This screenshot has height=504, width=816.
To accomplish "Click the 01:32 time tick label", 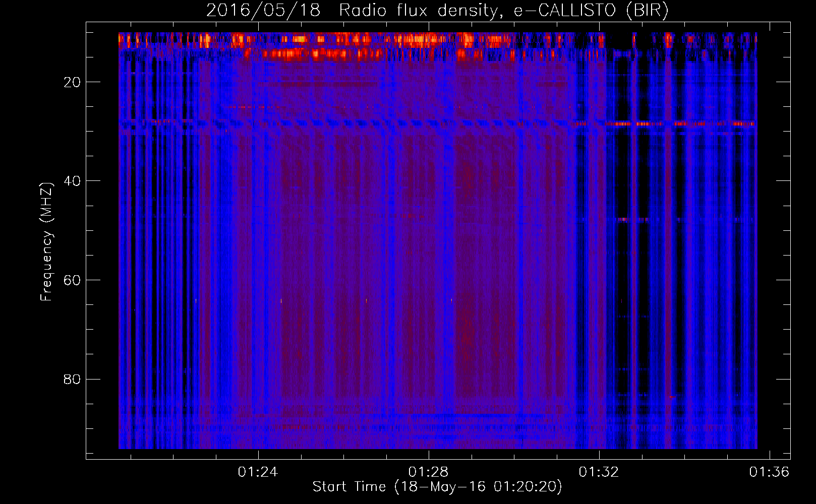I will point(599,472).
